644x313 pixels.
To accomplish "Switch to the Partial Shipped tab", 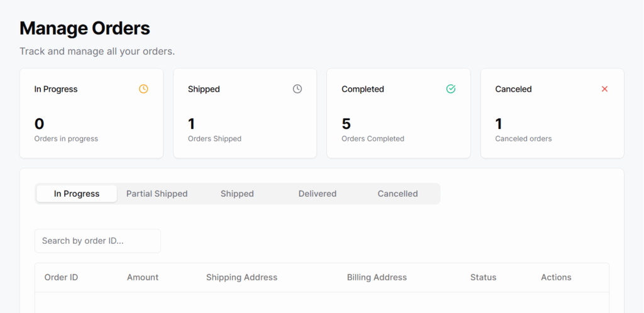I will [157, 194].
